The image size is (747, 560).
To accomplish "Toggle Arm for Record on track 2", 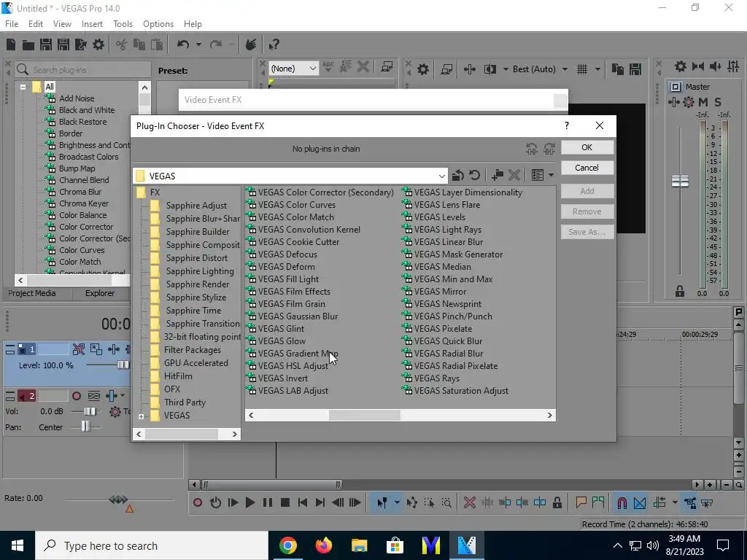I will coord(76,396).
